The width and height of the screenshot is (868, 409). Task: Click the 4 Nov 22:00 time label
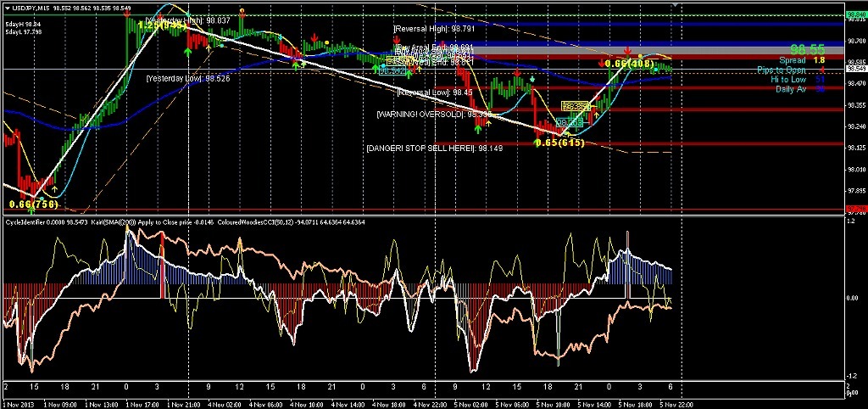(431, 405)
